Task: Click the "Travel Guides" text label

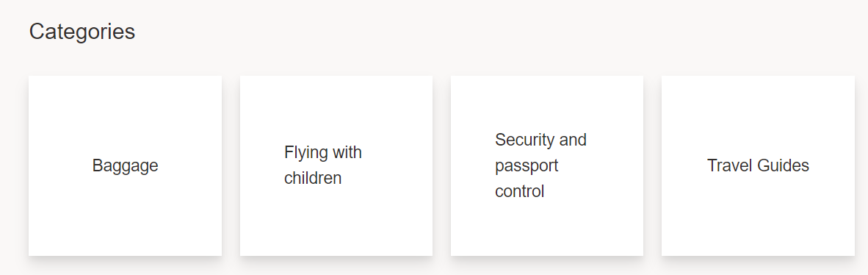Action: click(x=758, y=165)
